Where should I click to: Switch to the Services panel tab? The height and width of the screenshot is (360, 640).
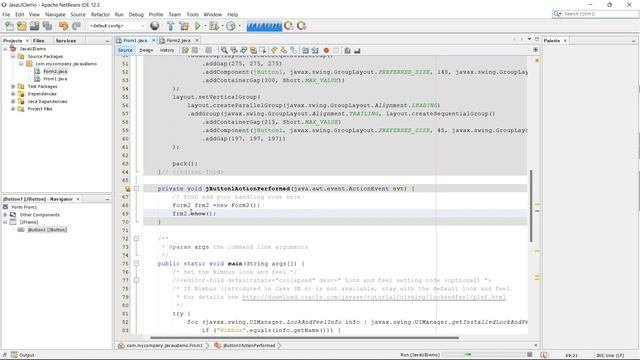coord(66,41)
